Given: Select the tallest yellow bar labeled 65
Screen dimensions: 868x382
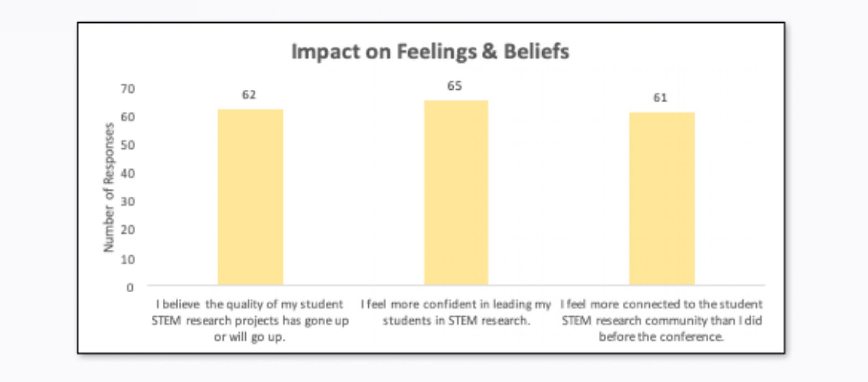Looking at the screenshot, I should pyautogui.click(x=456, y=193).
